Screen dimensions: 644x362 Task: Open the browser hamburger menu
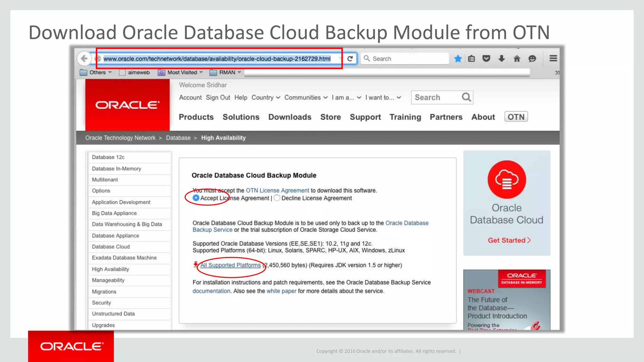pos(553,58)
